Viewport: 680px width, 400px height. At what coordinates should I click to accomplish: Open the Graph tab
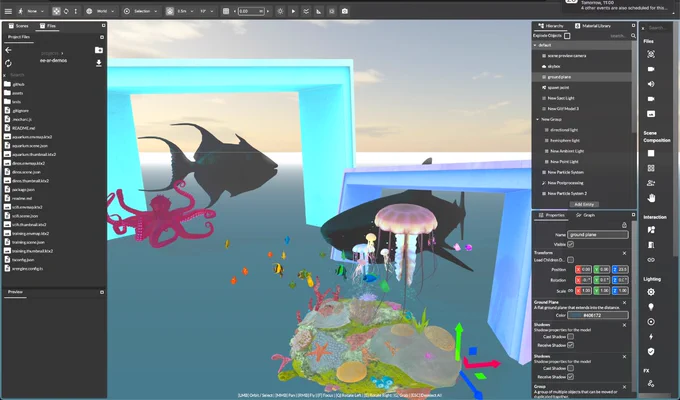[x=585, y=215]
